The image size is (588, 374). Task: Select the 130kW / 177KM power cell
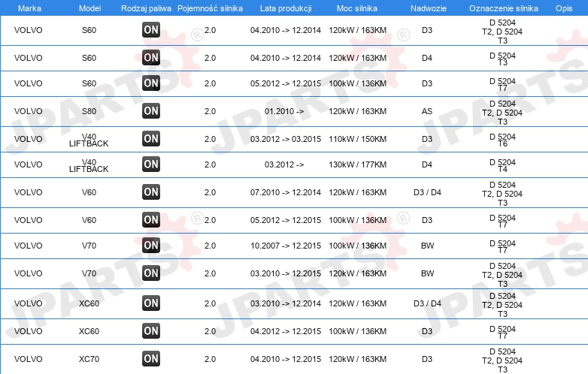click(x=358, y=164)
